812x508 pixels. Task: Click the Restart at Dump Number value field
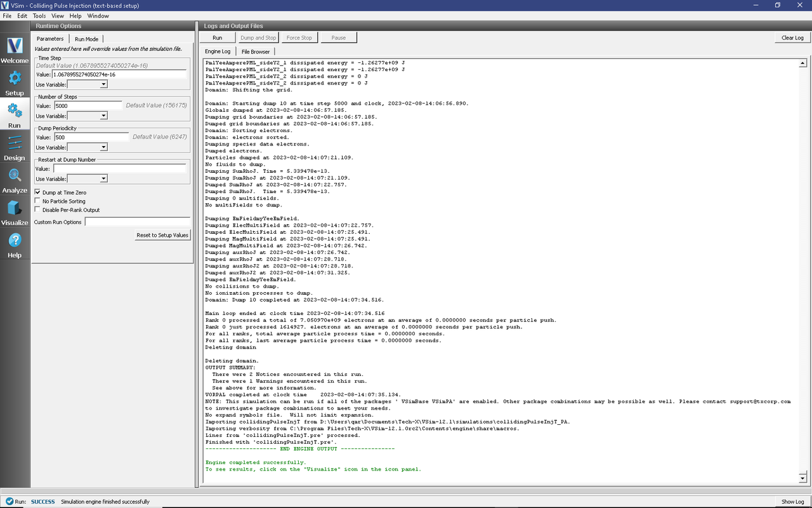[119, 169]
